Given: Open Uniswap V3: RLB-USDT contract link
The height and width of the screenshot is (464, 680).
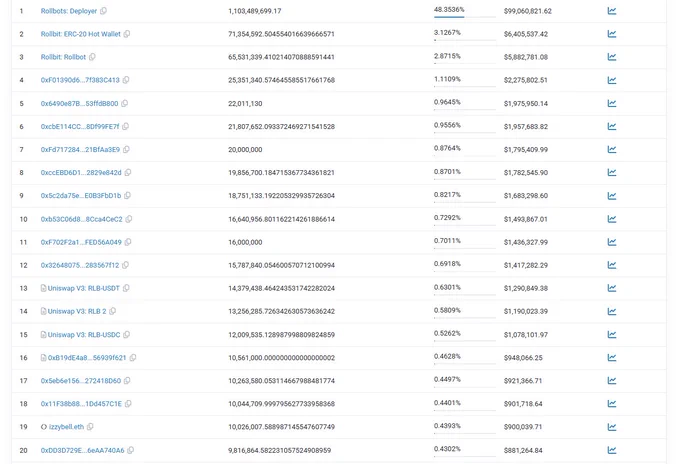Looking at the screenshot, I should pyautogui.click(x=84, y=288).
